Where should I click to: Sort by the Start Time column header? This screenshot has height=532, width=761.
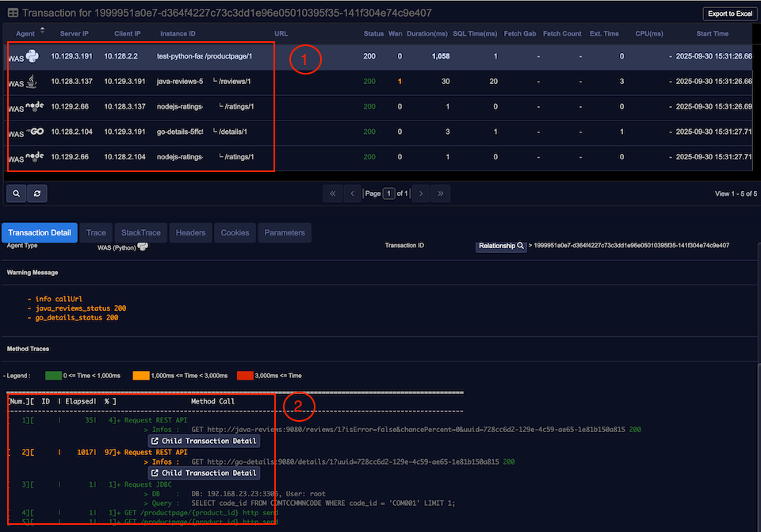pos(712,34)
